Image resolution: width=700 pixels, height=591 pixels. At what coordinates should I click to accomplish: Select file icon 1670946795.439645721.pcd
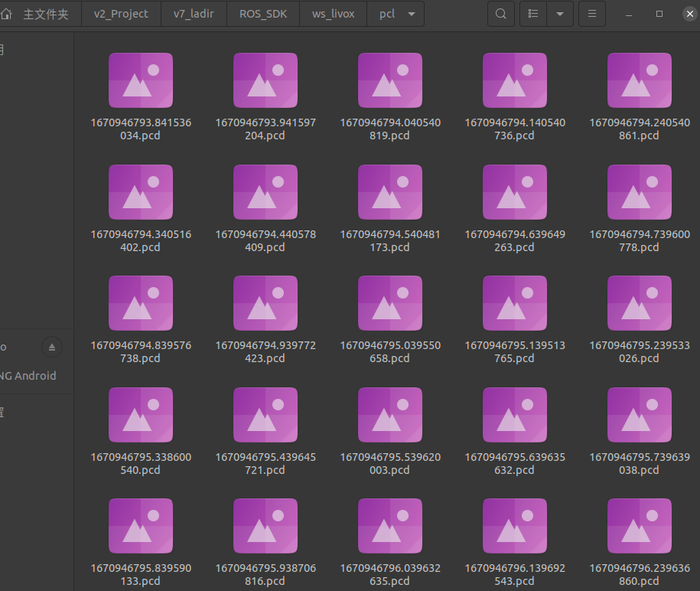tap(265, 415)
